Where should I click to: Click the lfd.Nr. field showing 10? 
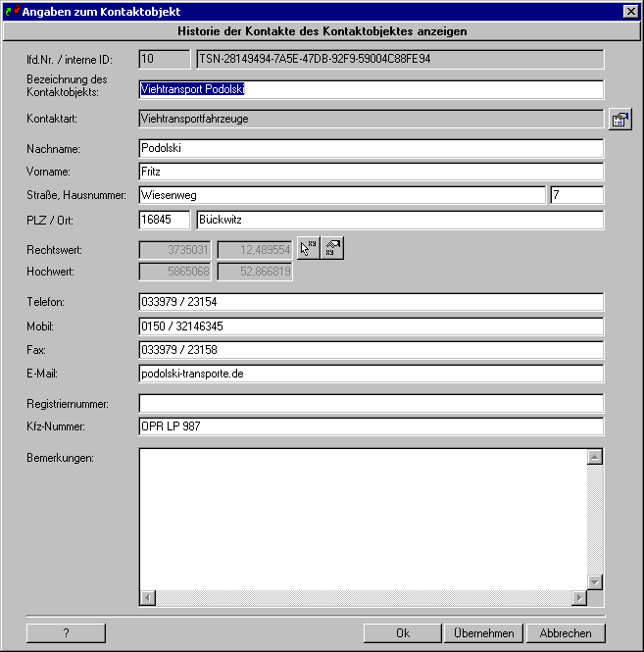click(x=165, y=59)
